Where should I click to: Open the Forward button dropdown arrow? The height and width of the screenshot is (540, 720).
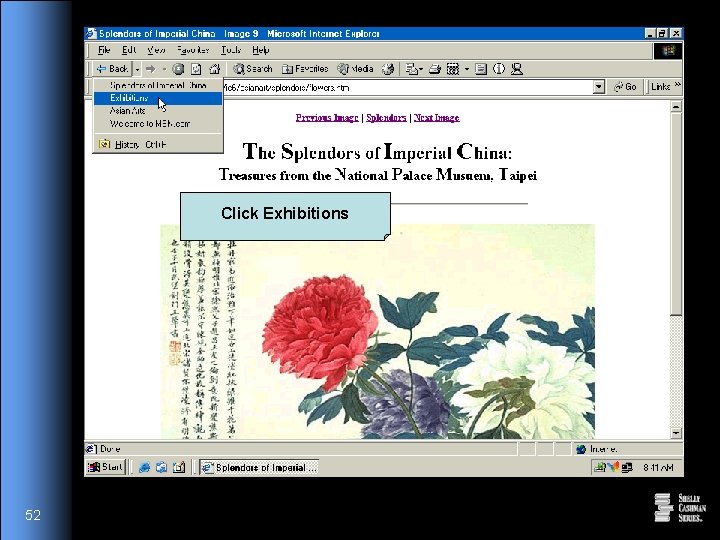coord(164,69)
